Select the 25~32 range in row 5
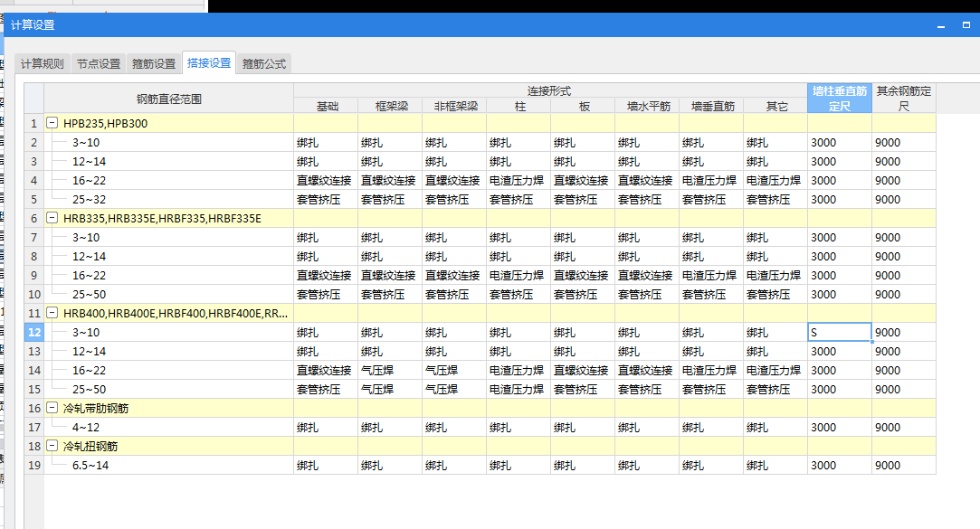980x529 pixels. tap(89, 199)
